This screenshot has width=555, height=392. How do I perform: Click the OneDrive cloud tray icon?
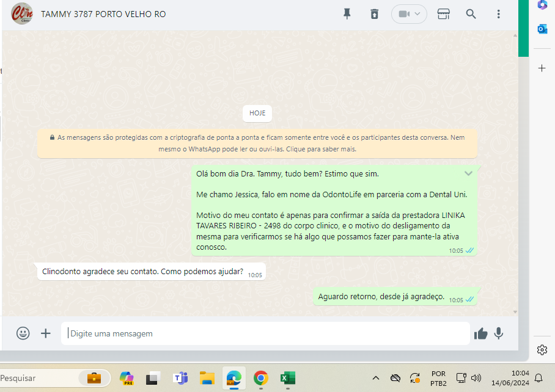[395, 378]
